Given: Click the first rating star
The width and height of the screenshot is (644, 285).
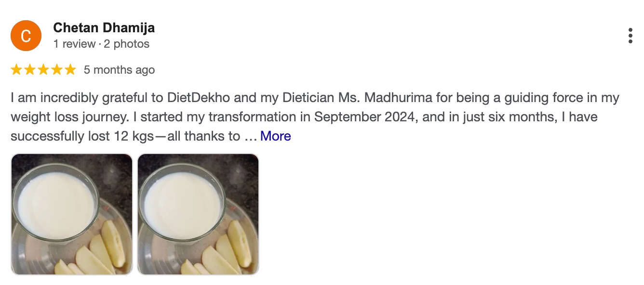Looking at the screenshot, I should 16,70.
